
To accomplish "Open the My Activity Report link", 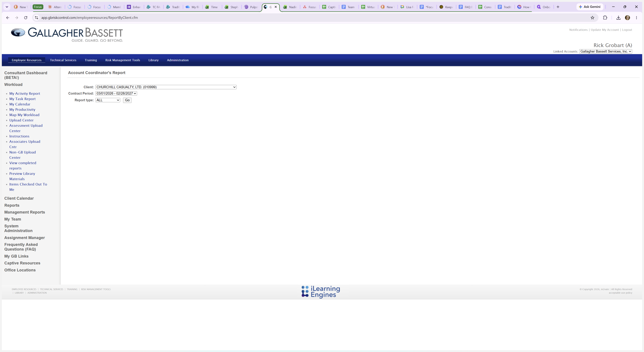I will pyautogui.click(x=25, y=94).
